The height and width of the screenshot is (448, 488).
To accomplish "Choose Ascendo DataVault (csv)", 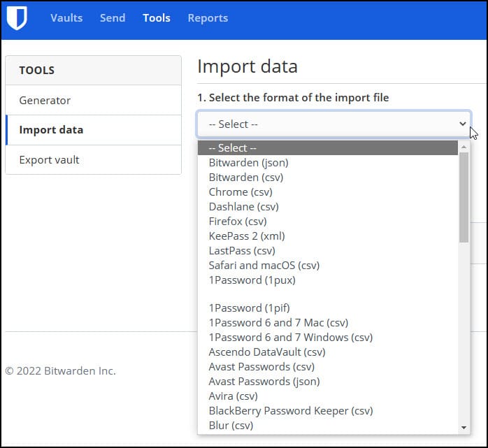I will click(x=328, y=352).
